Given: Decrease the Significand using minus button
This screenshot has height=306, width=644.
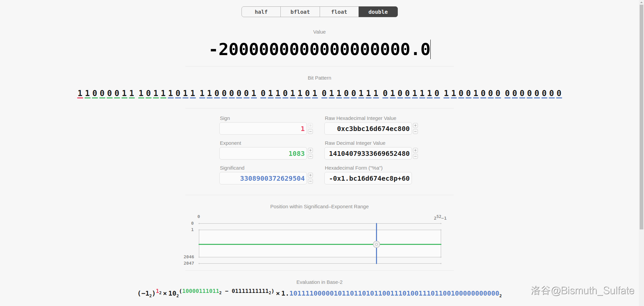Looking at the screenshot, I should (310, 181).
